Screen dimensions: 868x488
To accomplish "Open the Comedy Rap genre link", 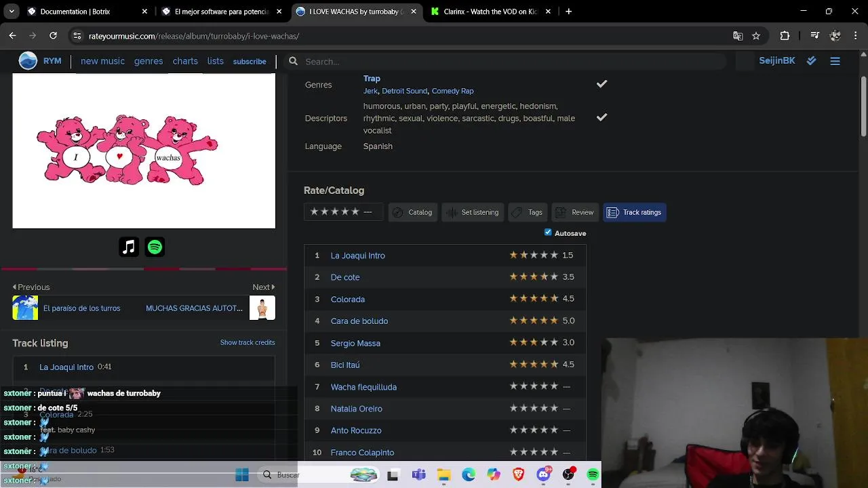I will (452, 91).
